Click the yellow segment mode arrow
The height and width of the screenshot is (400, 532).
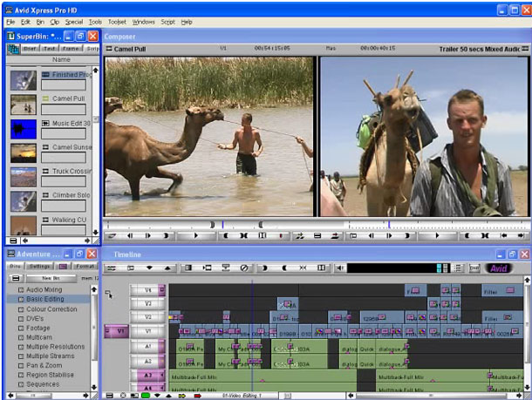pyautogui.click(x=182, y=396)
